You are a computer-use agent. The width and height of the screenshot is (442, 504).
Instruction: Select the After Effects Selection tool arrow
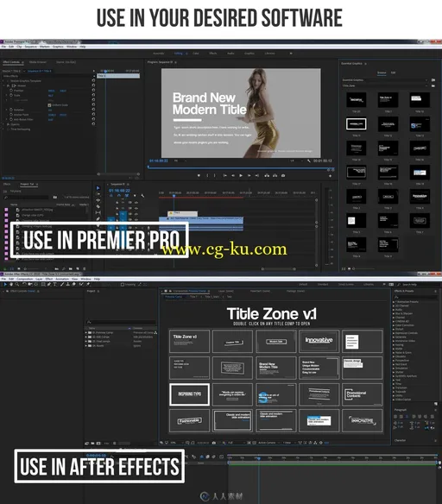pyautogui.click(x=5, y=285)
